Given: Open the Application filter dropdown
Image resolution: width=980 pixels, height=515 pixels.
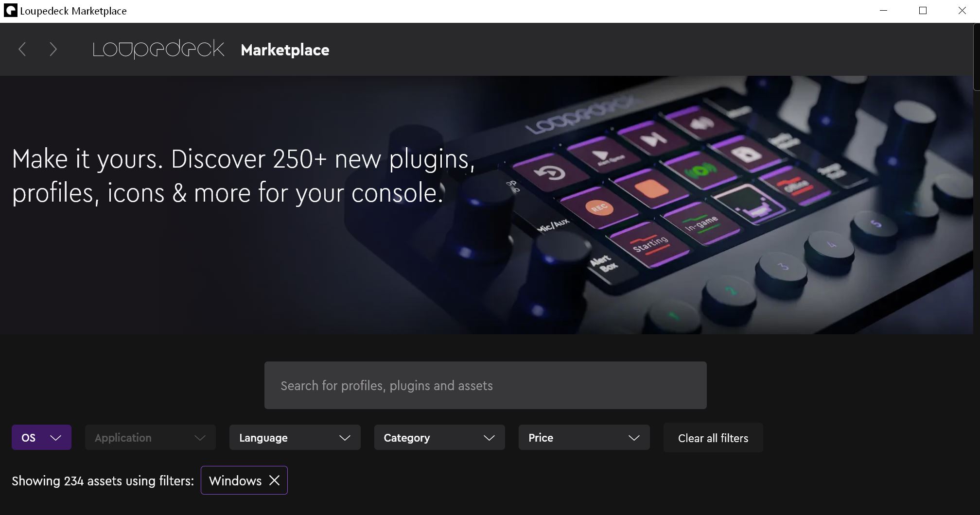Looking at the screenshot, I should pyautogui.click(x=150, y=437).
